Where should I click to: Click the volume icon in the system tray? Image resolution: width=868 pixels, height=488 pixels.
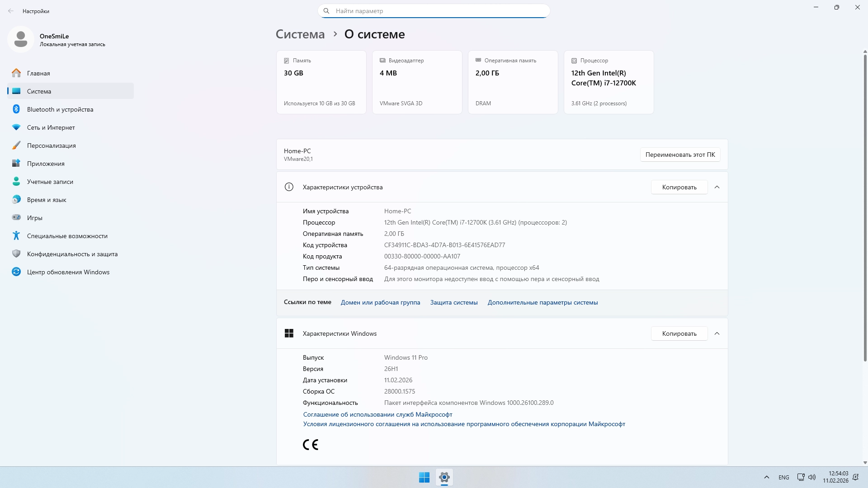pos(812,477)
